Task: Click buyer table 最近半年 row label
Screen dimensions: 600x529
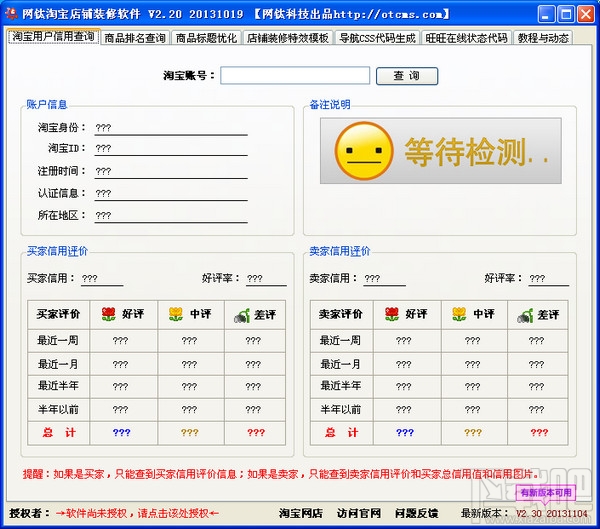Action: pos(58,386)
